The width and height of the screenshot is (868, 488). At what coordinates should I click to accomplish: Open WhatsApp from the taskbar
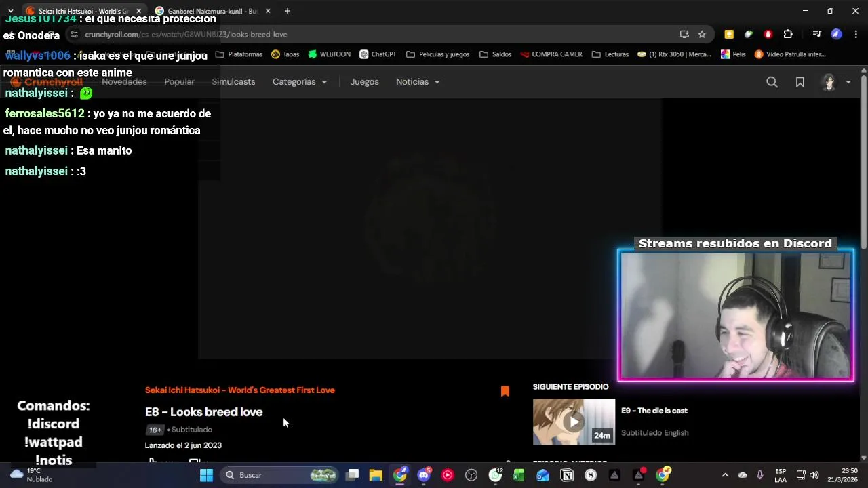tap(496, 475)
